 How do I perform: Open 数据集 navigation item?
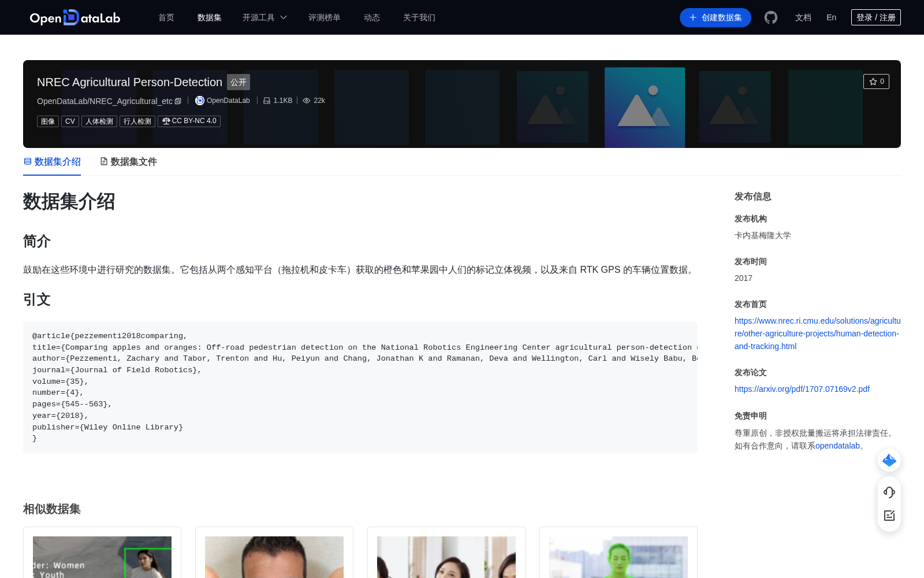[210, 17]
